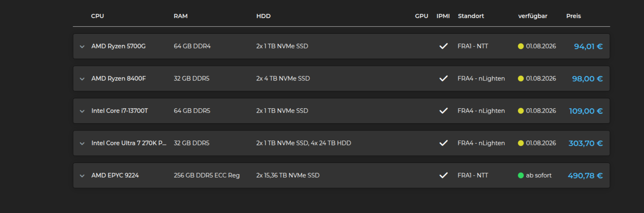Click yellow availability dot for Ryzen 5700G
Viewport: 644px width, 213px height.
pyautogui.click(x=521, y=46)
